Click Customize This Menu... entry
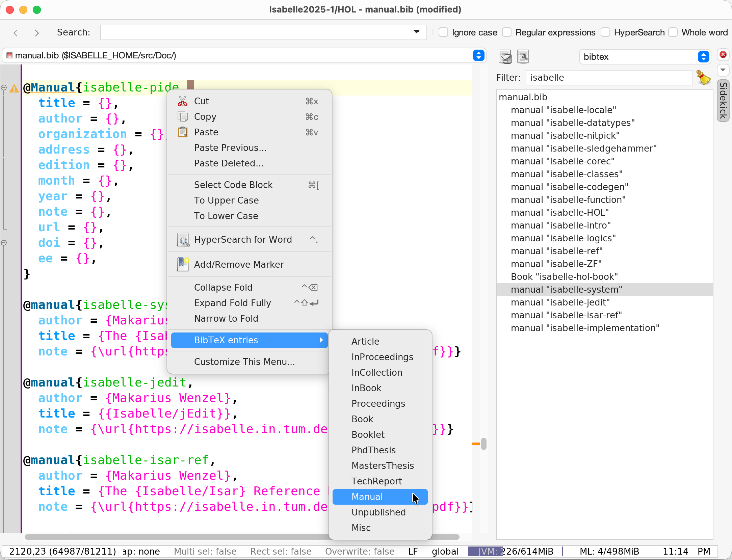 coord(244,362)
